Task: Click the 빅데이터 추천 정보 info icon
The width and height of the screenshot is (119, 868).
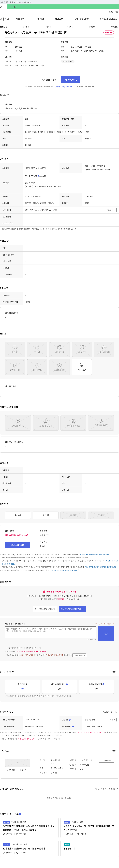Action: (x=20, y=814)
